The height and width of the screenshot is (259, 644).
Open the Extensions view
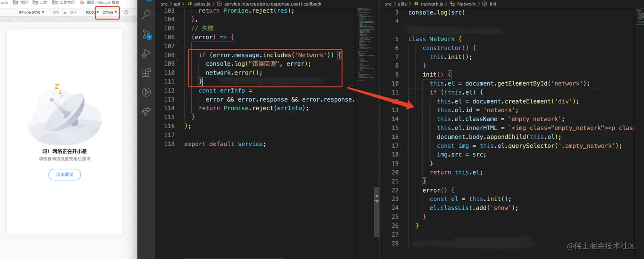pyautogui.click(x=146, y=72)
